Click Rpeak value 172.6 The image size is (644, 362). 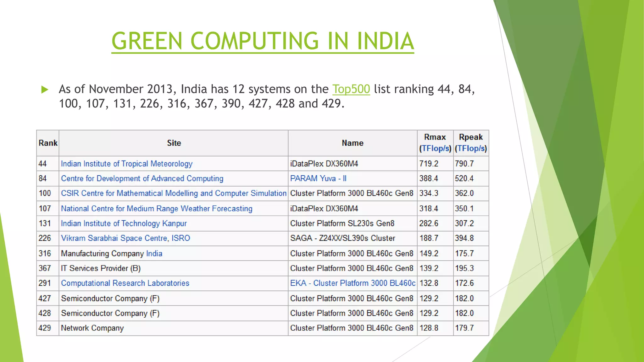click(464, 283)
